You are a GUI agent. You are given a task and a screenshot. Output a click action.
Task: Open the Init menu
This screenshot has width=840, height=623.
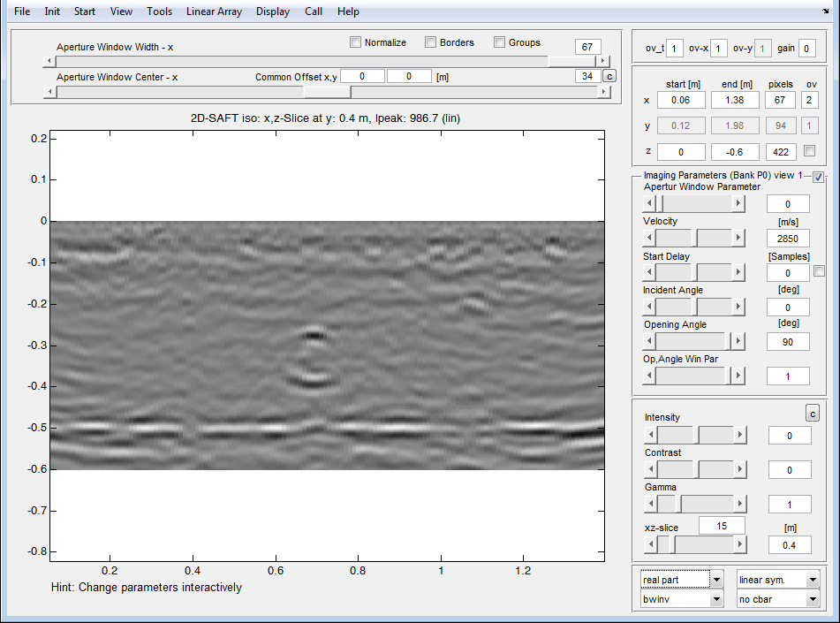click(52, 11)
